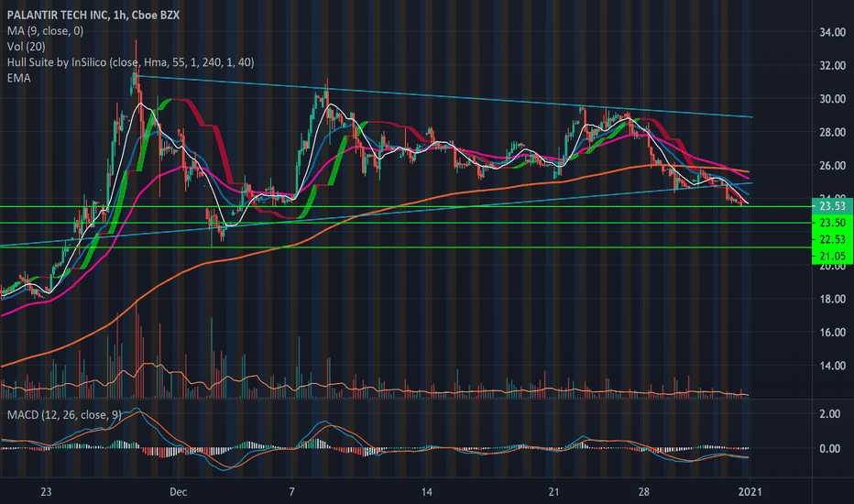Click the 30.00 price axis value
854x504 pixels.
833,99
